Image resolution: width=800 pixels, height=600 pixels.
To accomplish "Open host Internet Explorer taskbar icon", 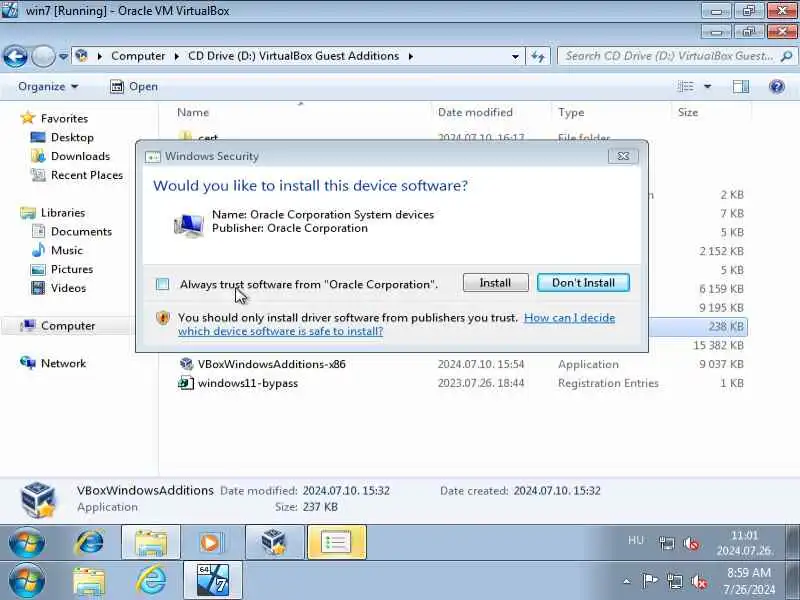I will point(152,580).
